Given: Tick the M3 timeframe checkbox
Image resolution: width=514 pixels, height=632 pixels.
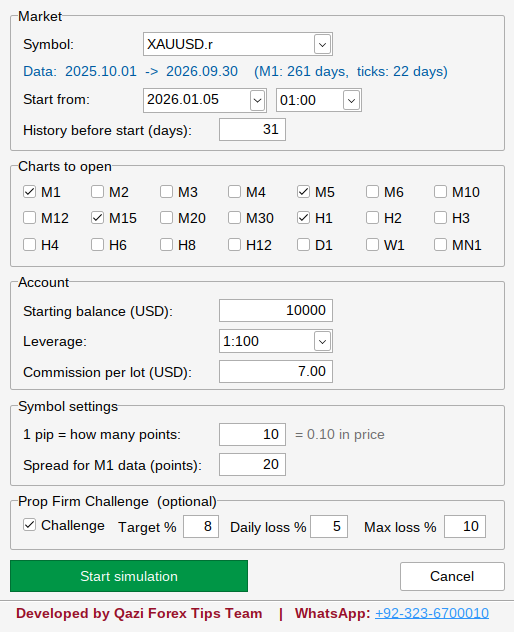Looking at the screenshot, I should click(166, 191).
